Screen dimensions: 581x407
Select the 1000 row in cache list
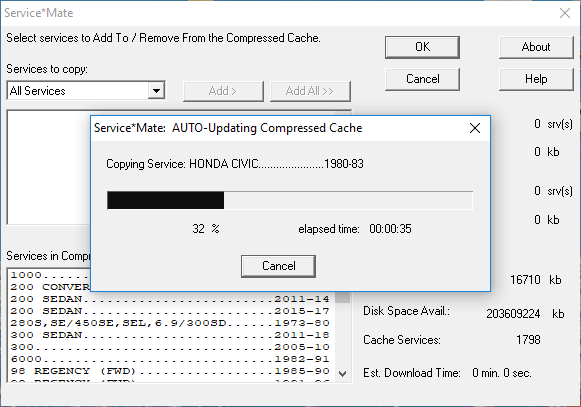click(x=50, y=275)
